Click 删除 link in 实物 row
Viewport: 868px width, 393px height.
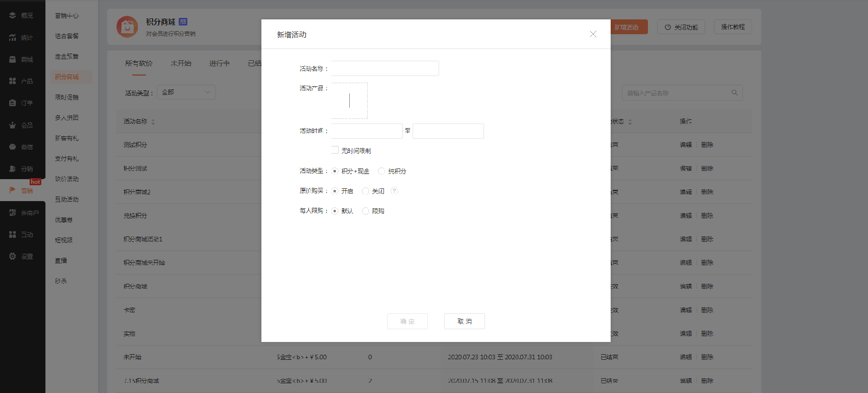[x=707, y=334]
